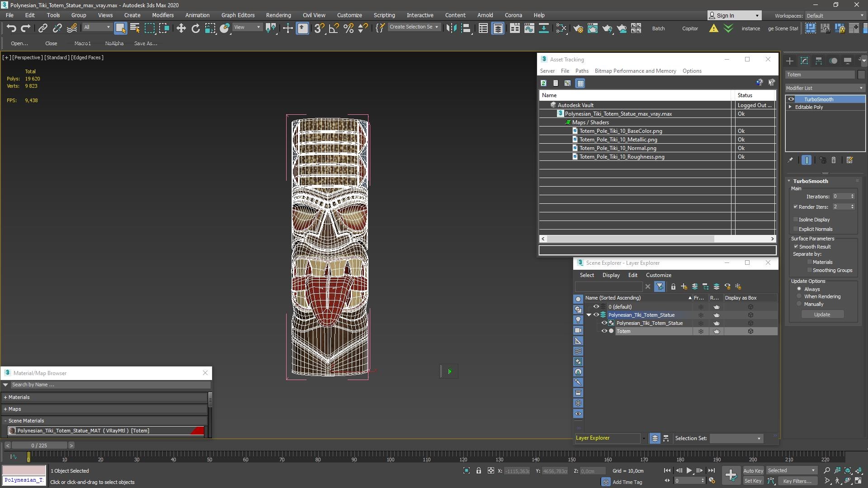Click the object color swatch beside Totem name
868x488 pixels.
(x=861, y=75)
